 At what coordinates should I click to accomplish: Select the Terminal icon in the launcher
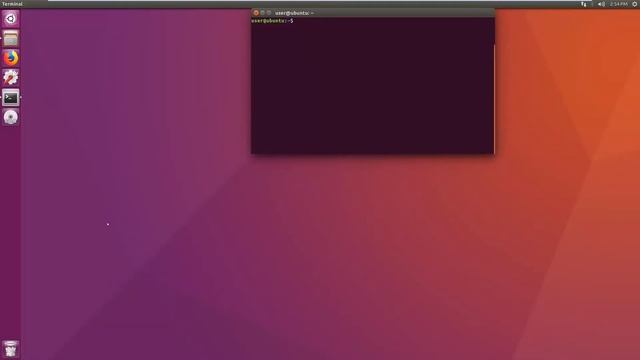[x=11, y=98]
